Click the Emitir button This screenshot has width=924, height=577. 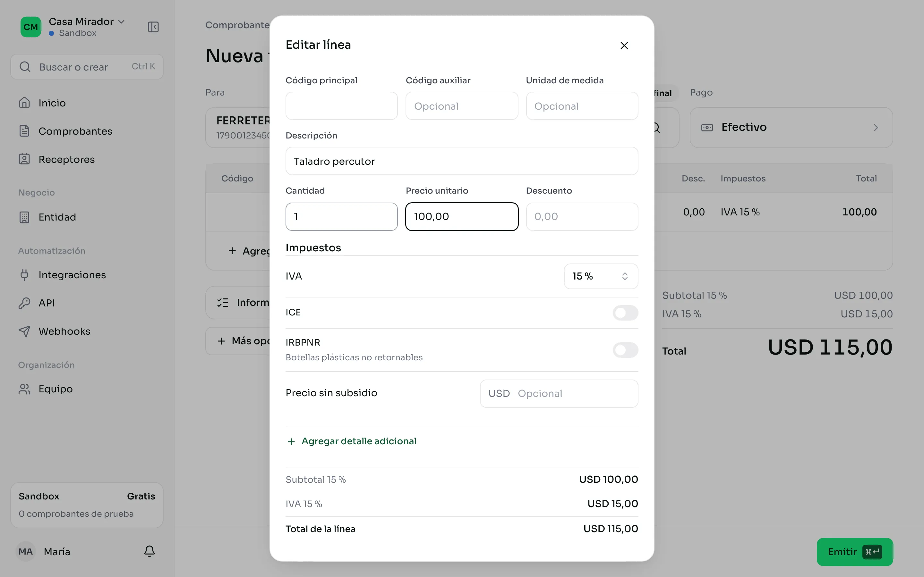tap(854, 552)
